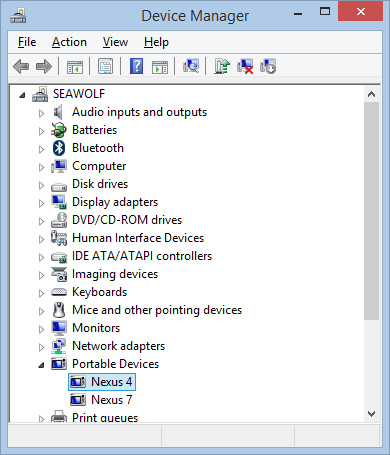Expand the Display adapters node

41,203
